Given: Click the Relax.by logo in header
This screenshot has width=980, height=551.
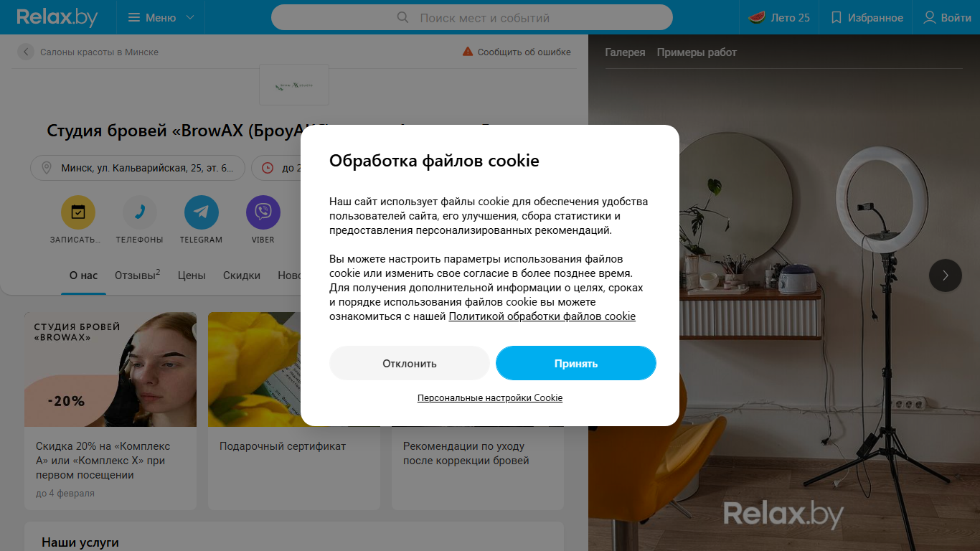Looking at the screenshot, I should pos(57,17).
